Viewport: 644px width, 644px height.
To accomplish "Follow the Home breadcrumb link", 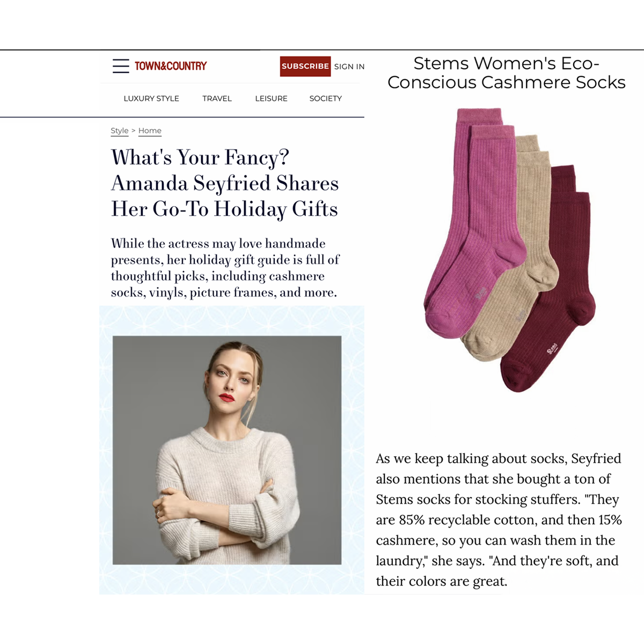I will click(150, 130).
